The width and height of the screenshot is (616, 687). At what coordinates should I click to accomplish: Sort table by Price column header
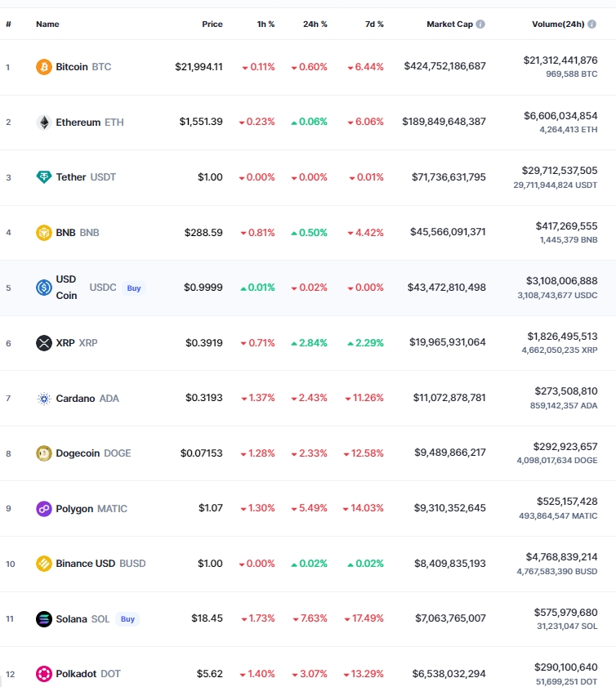point(212,24)
